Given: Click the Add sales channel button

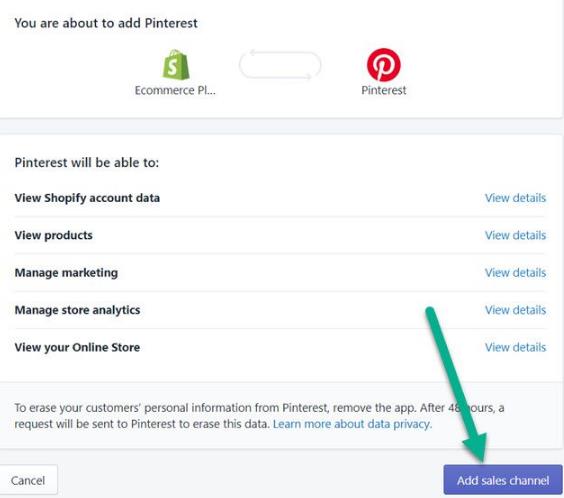Looking at the screenshot, I should (x=503, y=480).
